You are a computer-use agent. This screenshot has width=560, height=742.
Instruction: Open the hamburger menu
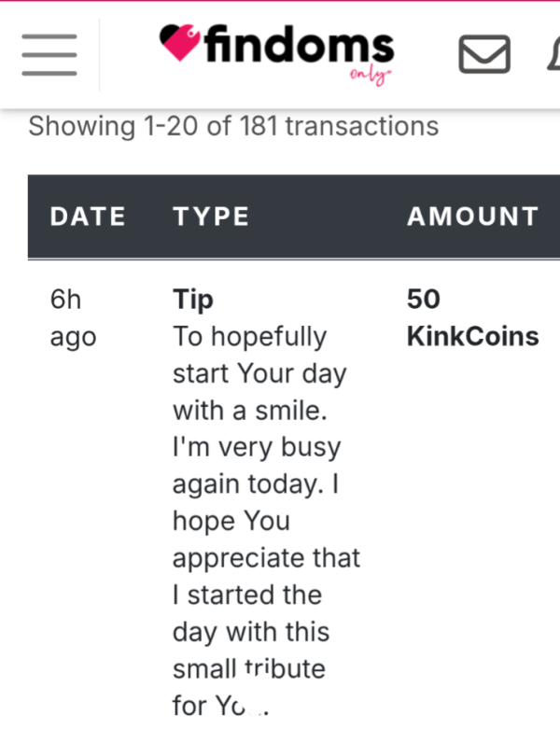click(x=49, y=55)
